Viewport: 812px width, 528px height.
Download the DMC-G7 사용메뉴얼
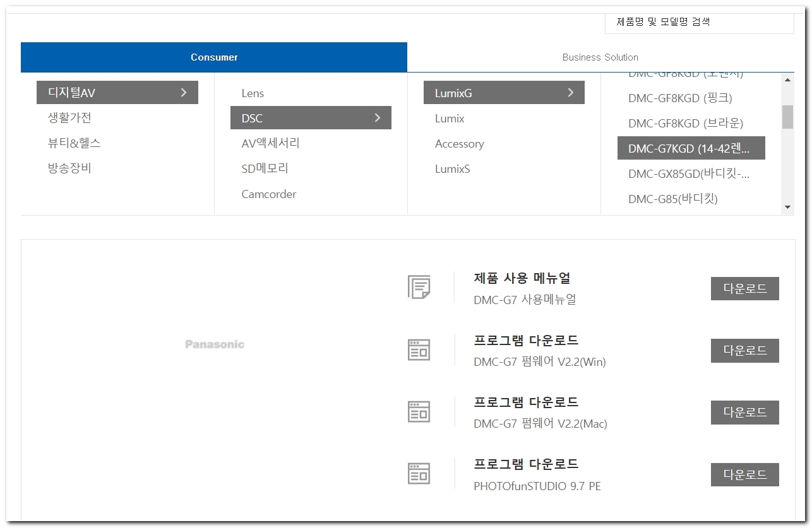pos(745,289)
